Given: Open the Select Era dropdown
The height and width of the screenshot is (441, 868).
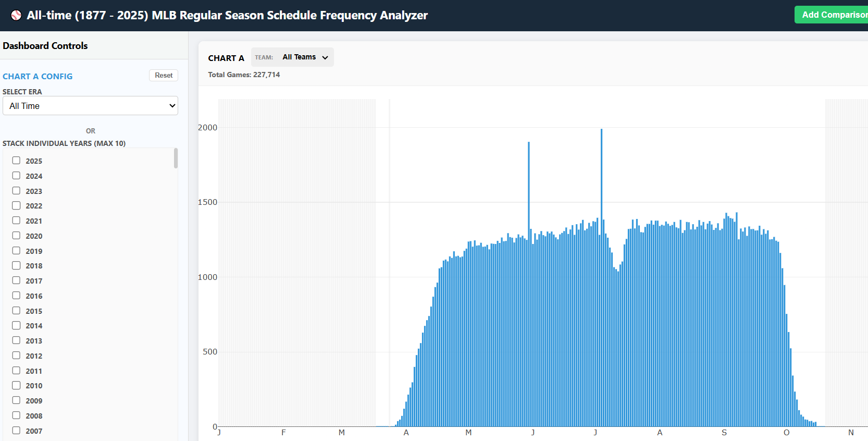Looking at the screenshot, I should coord(90,106).
